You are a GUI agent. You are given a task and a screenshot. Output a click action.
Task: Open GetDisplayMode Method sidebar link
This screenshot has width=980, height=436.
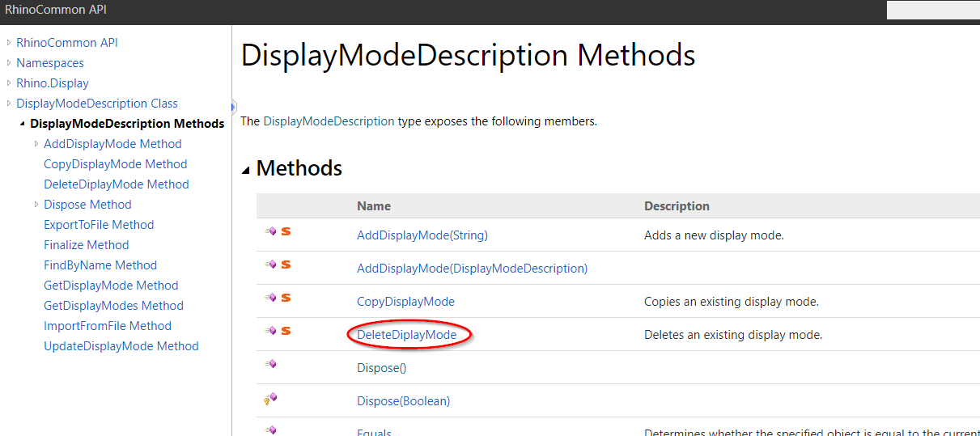pyautogui.click(x=111, y=286)
